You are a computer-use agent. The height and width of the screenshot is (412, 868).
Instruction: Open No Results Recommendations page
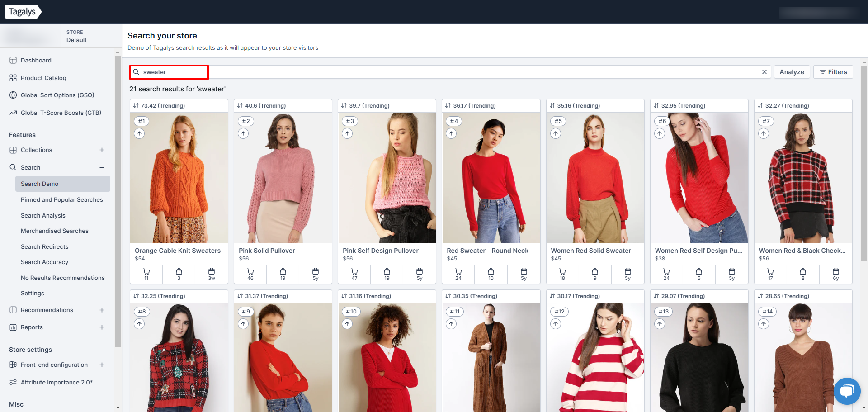click(63, 278)
